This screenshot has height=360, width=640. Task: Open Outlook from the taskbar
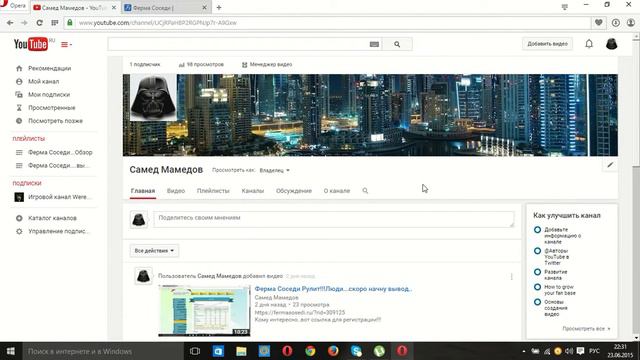tap(218, 351)
